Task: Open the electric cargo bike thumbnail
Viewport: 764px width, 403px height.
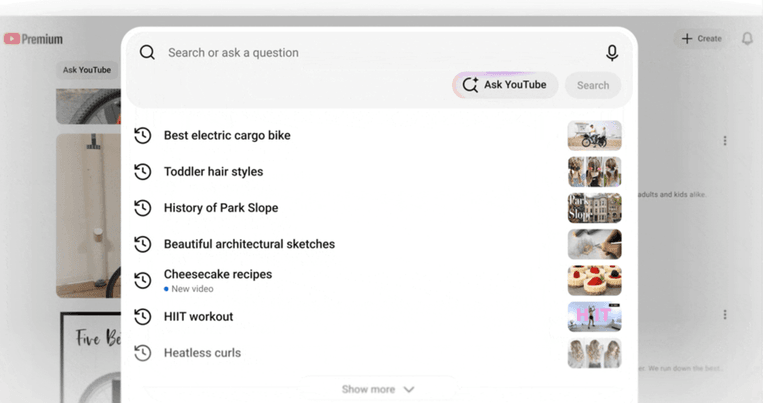Action: 594,135
